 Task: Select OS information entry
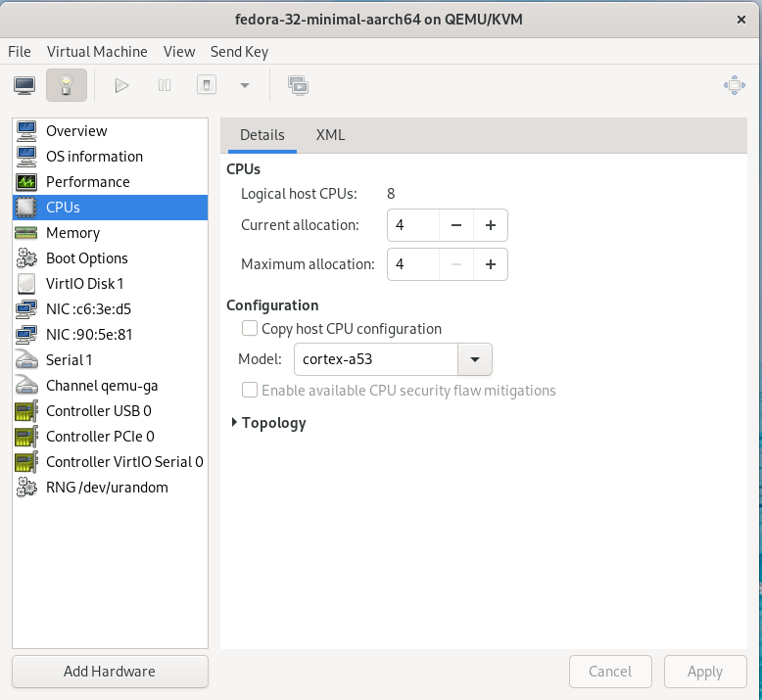(x=111, y=157)
